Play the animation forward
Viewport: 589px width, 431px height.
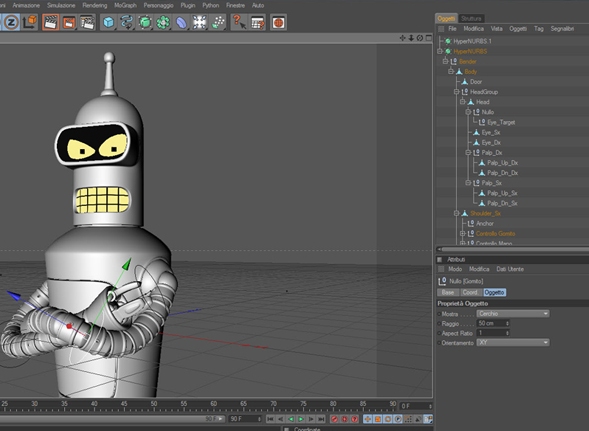click(x=301, y=419)
